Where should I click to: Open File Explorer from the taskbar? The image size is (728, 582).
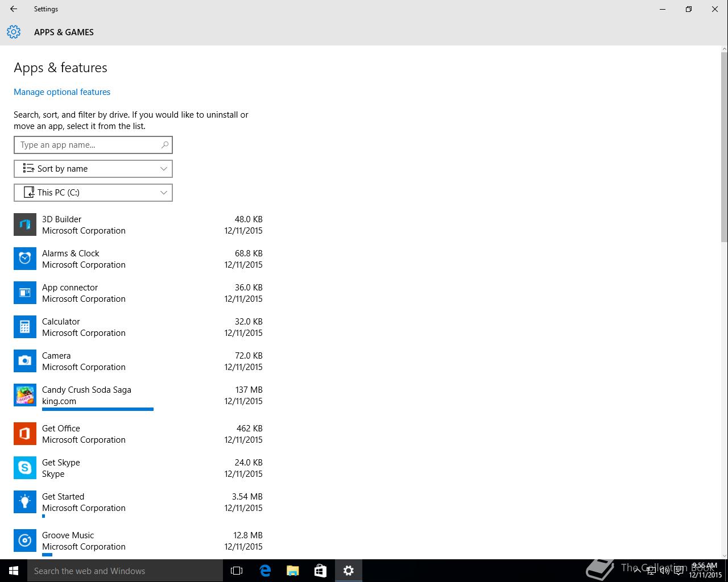click(292, 571)
